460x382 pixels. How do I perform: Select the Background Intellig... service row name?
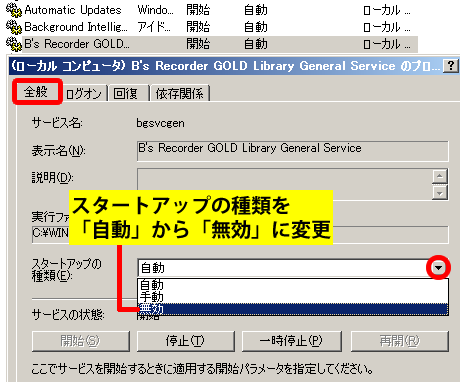pyautogui.click(x=76, y=27)
